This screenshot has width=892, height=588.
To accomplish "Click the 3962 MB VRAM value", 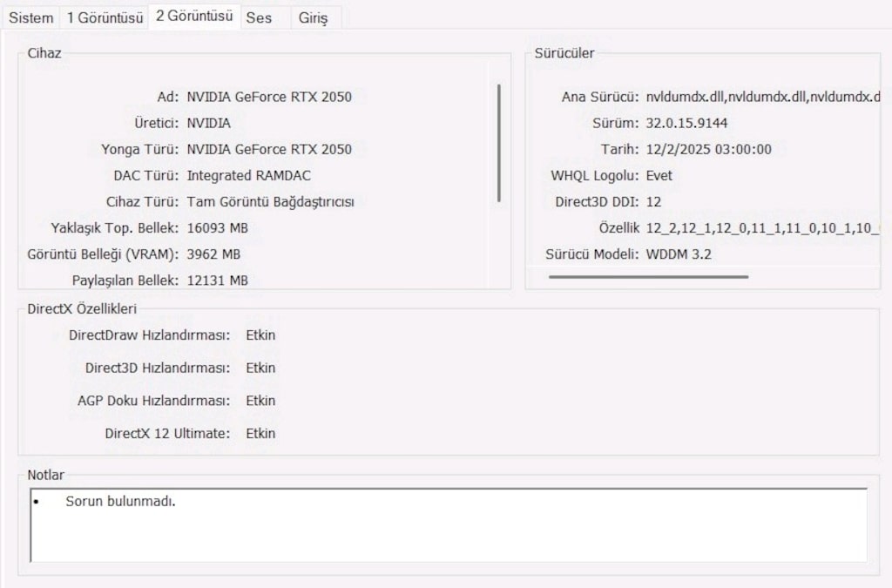I will [213, 254].
